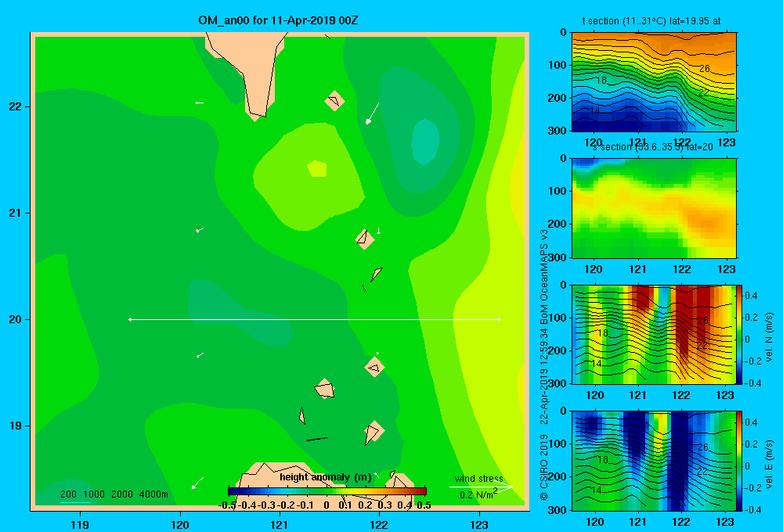This screenshot has width=783, height=532.
Task: Click the 121 label beneath the vel. E panel
Action: [x=637, y=522]
